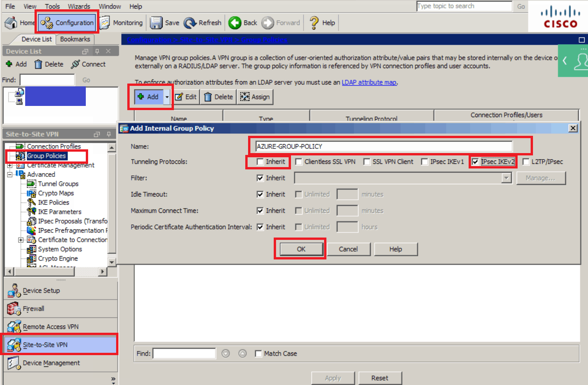This screenshot has height=385, width=588.
Task: Click the topic search field
Action: pyautogui.click(x=464, y=6)
